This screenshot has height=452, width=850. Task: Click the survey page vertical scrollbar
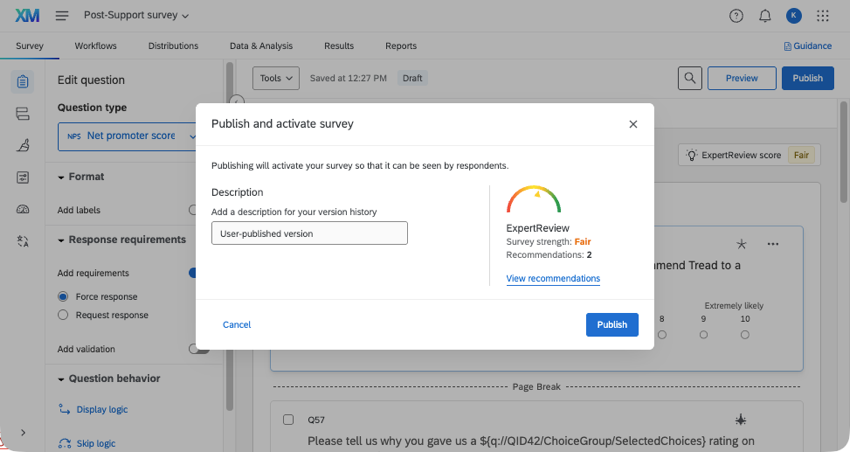click(843, 152)
